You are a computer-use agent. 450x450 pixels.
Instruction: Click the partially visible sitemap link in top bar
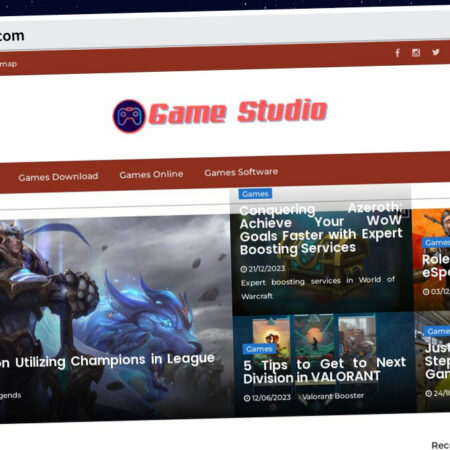click(x=8, y=64)
